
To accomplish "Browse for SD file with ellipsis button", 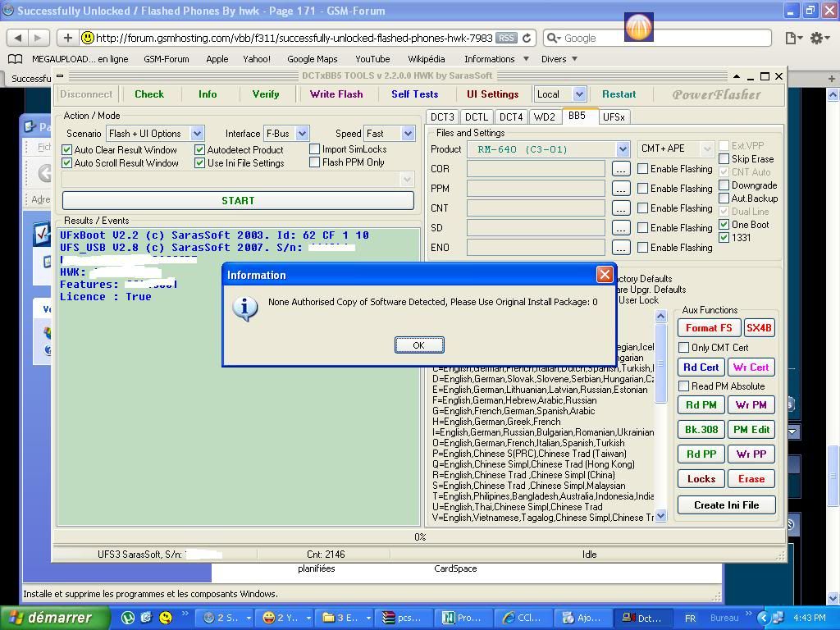I will 620,228.
